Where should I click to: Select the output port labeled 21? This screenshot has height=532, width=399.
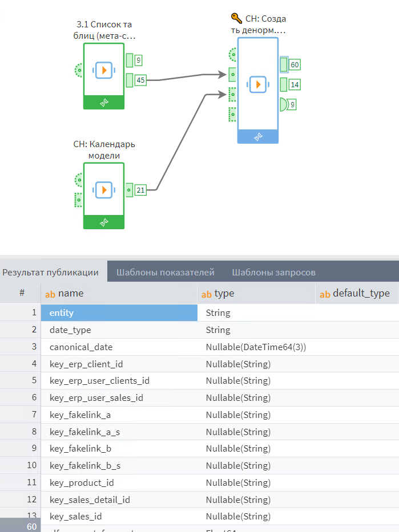pyautogui.click(x=130, y=189)
